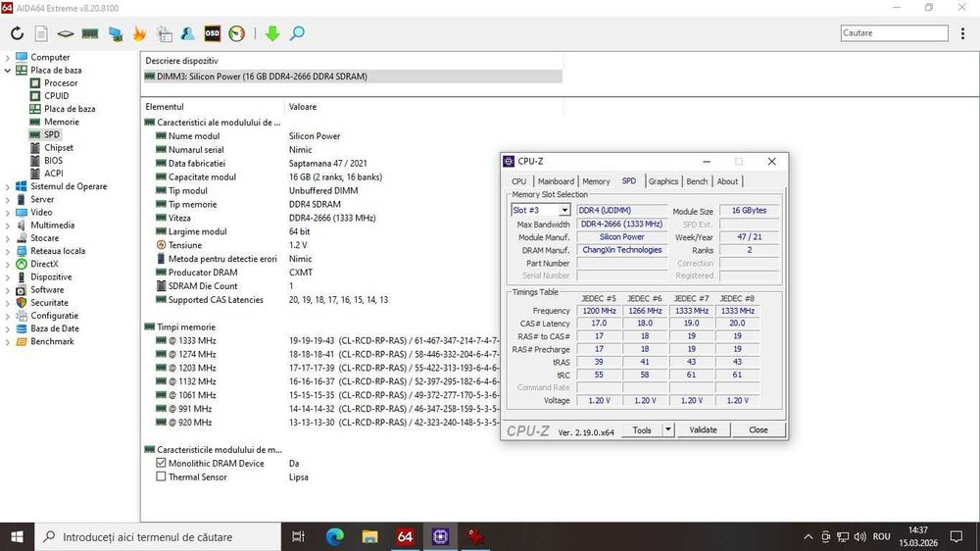Toggle the Thermal Sensor checkbox
This screenshot has width=980, height=551.
161,476
